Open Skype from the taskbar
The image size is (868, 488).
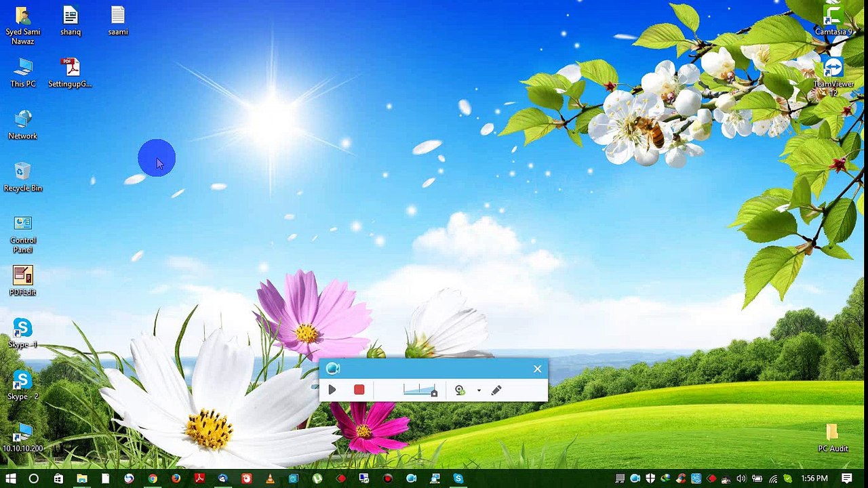click(458, 479)
